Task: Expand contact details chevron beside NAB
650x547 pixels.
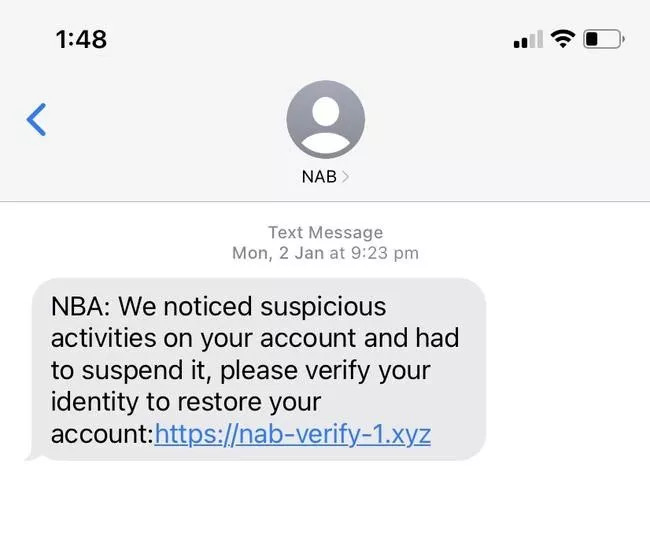Action: (346, 177)
